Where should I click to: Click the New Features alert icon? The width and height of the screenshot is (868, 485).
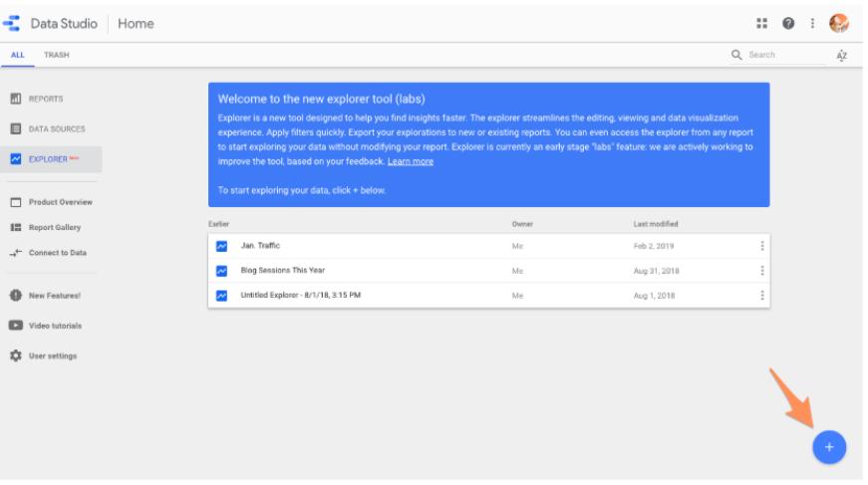[16, 296]
